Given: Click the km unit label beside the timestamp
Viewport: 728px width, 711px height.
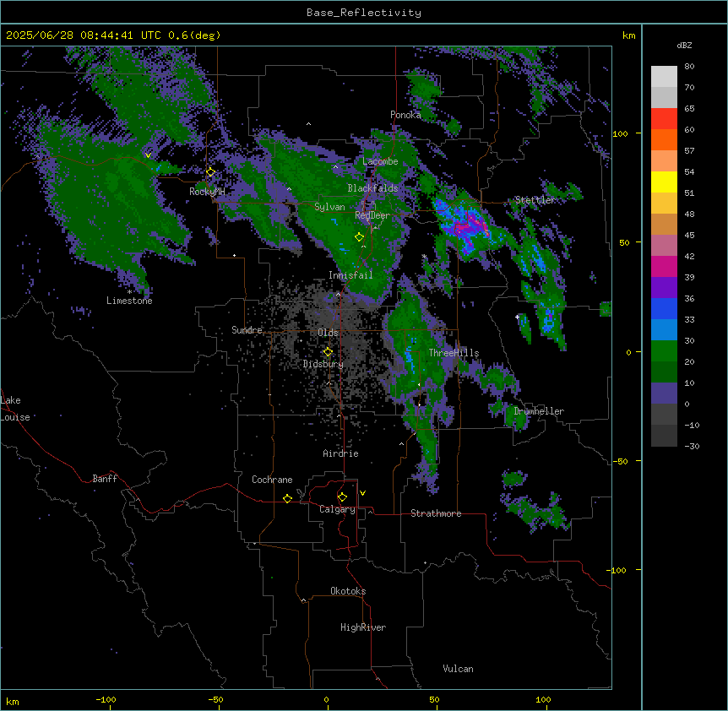Looking at the screenshot, I should tap(629, 35).
